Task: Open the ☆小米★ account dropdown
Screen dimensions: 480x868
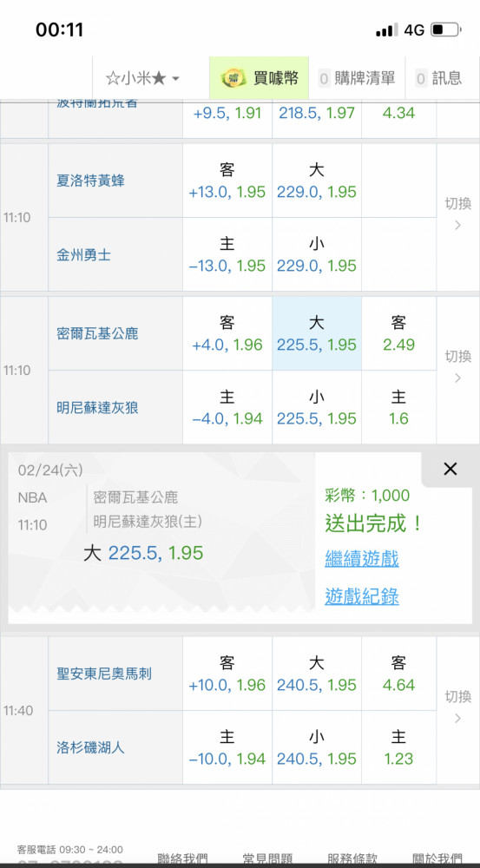Action: point(143,78)
